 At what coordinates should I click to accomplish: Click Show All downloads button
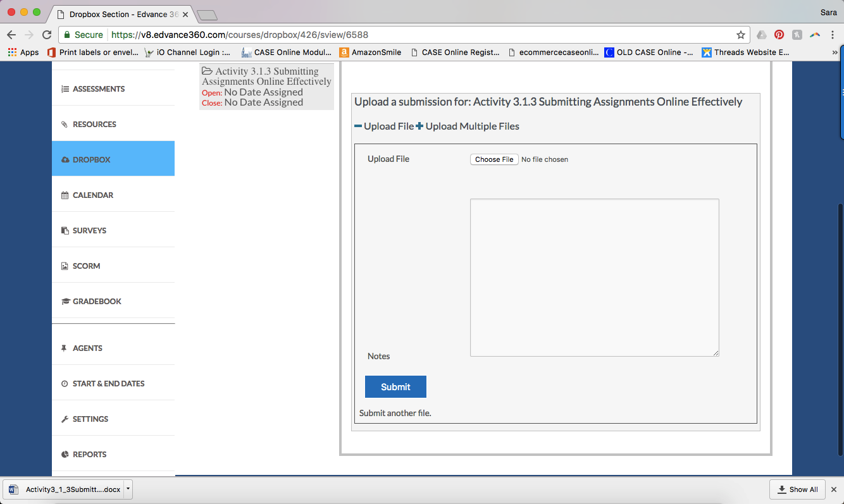[x=797, y=489]
